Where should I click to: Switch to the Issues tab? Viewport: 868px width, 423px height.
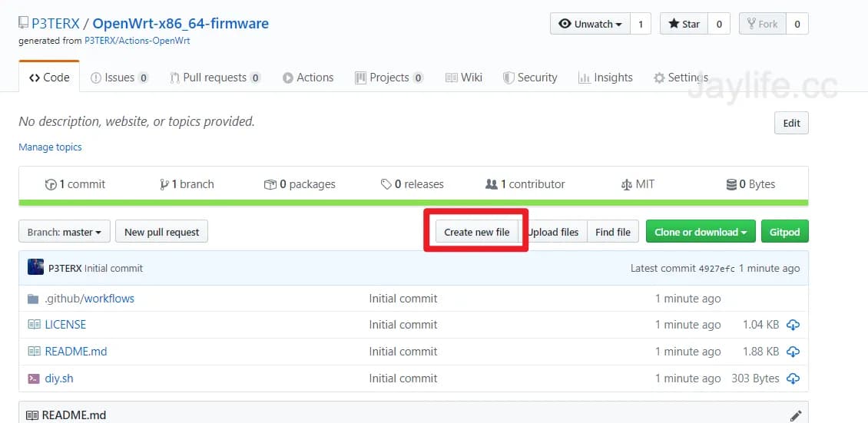coord(119,78)
